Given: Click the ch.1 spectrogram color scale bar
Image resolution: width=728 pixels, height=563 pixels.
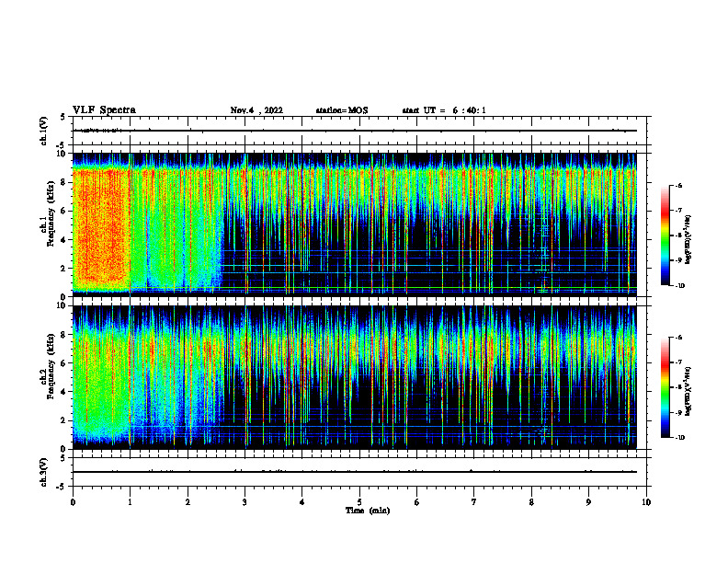Looking at the screenshot, I should tap(665, 236).
